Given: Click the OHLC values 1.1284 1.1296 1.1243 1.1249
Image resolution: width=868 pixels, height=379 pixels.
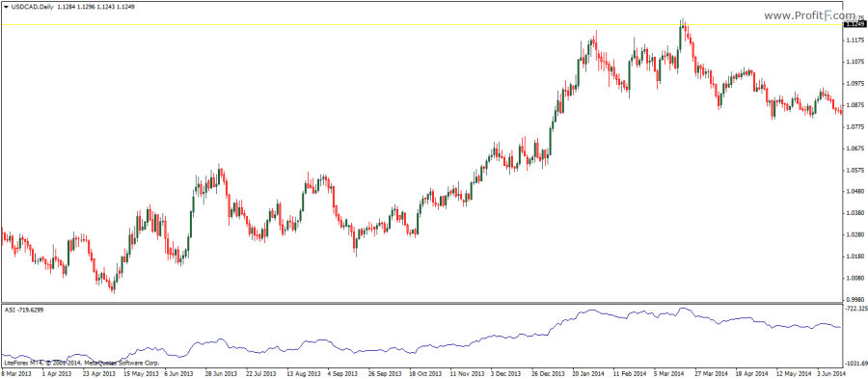Looking at the screenshot, I should point(96,7).
